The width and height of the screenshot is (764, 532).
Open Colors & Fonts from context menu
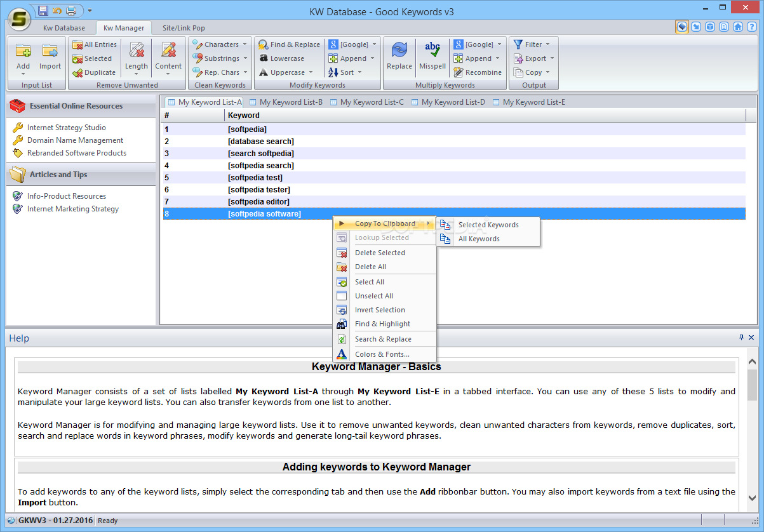tap(385, 354)
